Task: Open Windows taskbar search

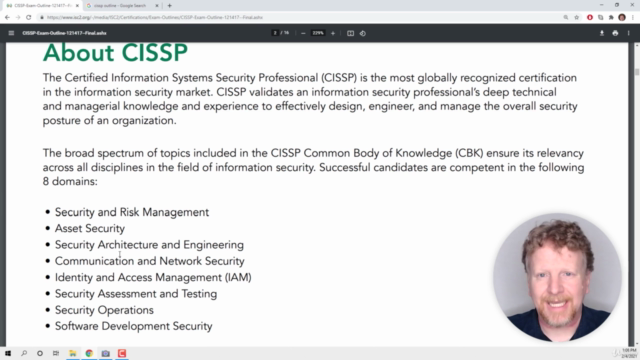Action: coord(24,353)
